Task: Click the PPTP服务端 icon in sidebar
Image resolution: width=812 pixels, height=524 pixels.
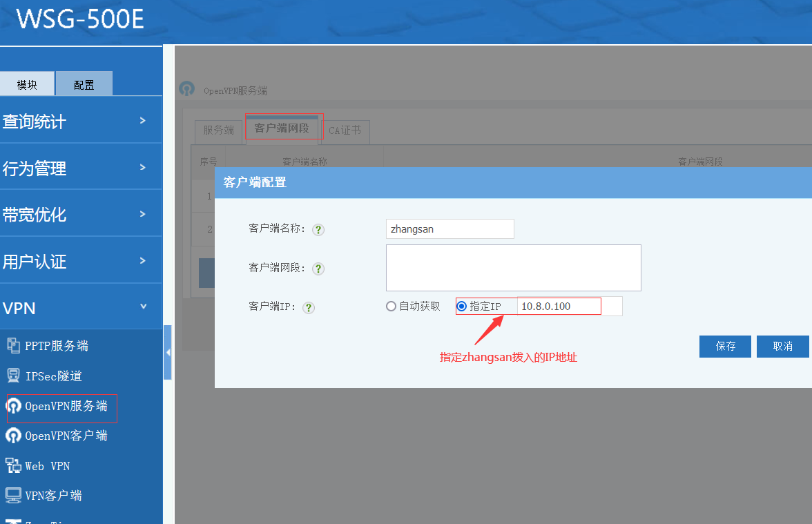Action: 13,346
